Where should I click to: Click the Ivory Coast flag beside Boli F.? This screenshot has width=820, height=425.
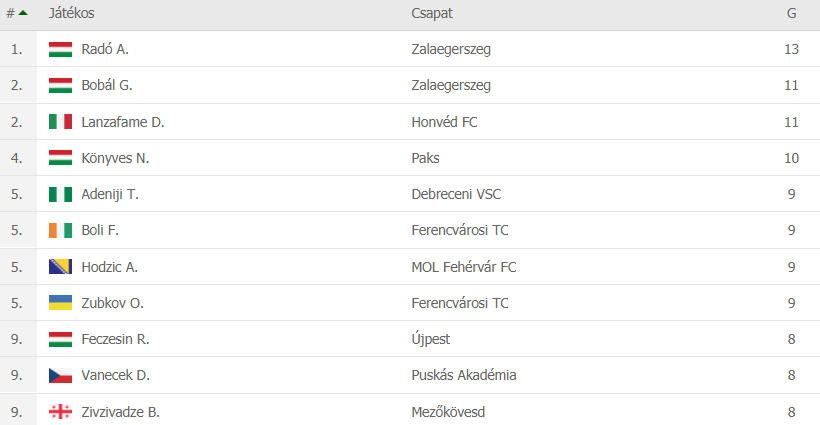pos(60,231)
